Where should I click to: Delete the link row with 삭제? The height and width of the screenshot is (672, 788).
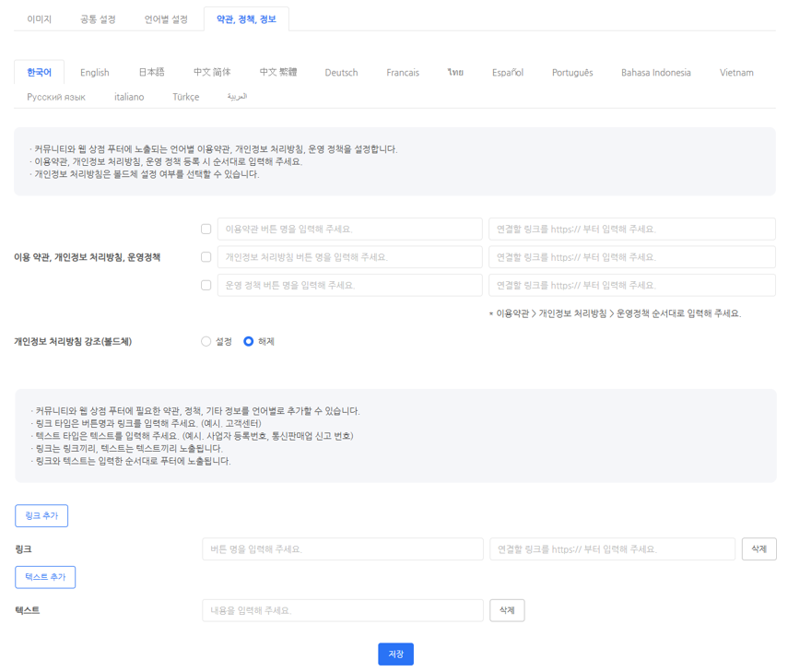coord(759,549)
